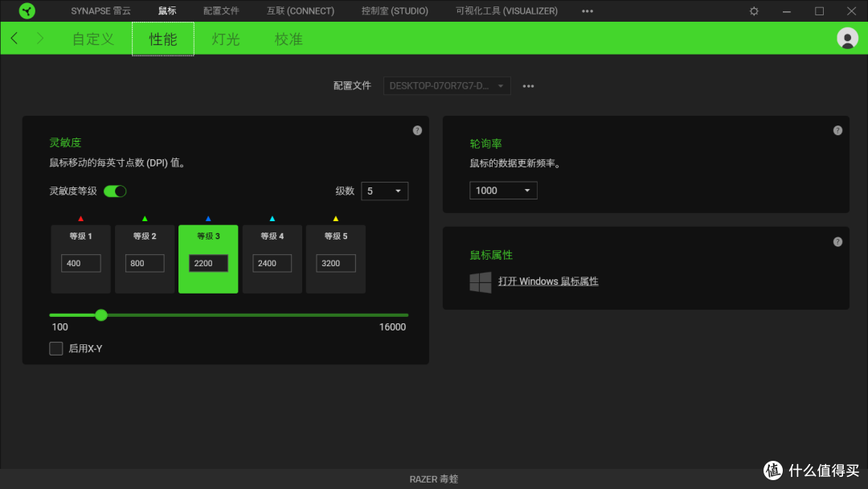Click the 鼠标的数据更新频率 description

(515, 163)
